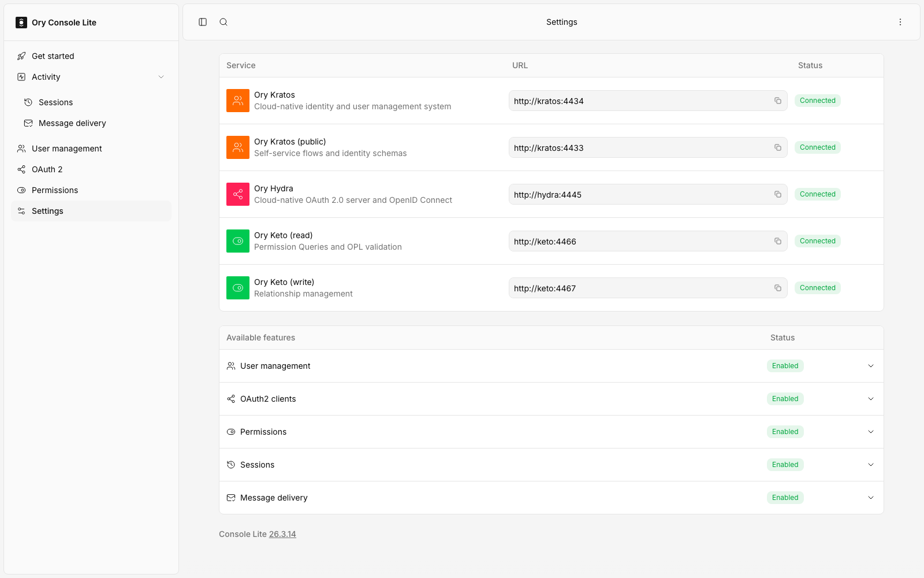Click the orange Ory Kratos (public) icon

pos(238,147)
